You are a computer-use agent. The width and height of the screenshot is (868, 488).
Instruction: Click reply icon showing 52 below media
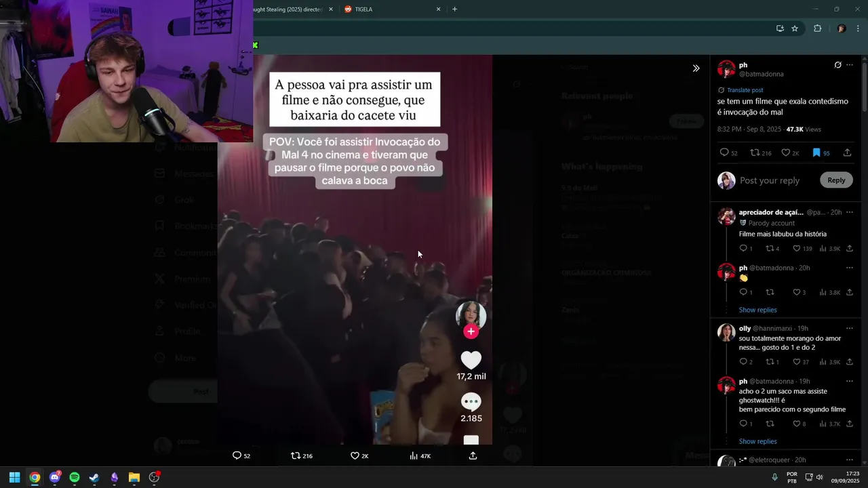(x=241, y=456)
